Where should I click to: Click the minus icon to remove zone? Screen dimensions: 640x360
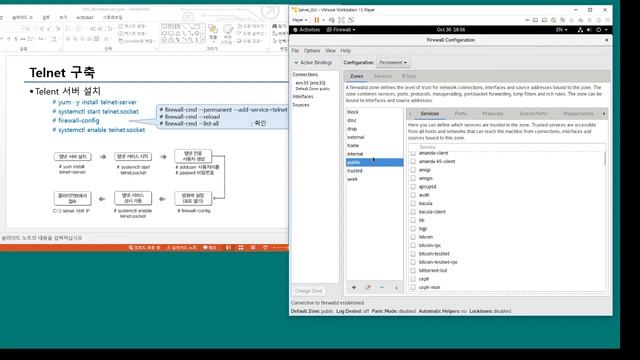click(382, 287)
